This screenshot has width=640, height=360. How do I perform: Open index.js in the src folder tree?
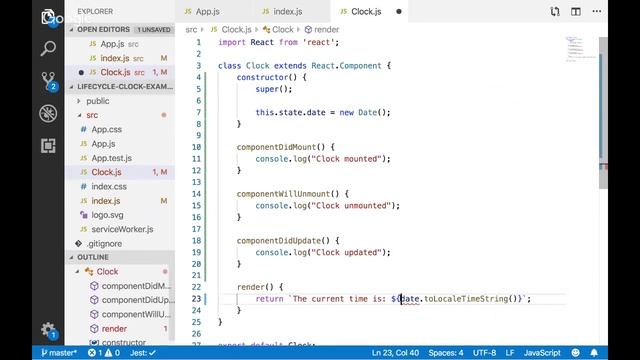pyautogui.click(x=106, y=201)
